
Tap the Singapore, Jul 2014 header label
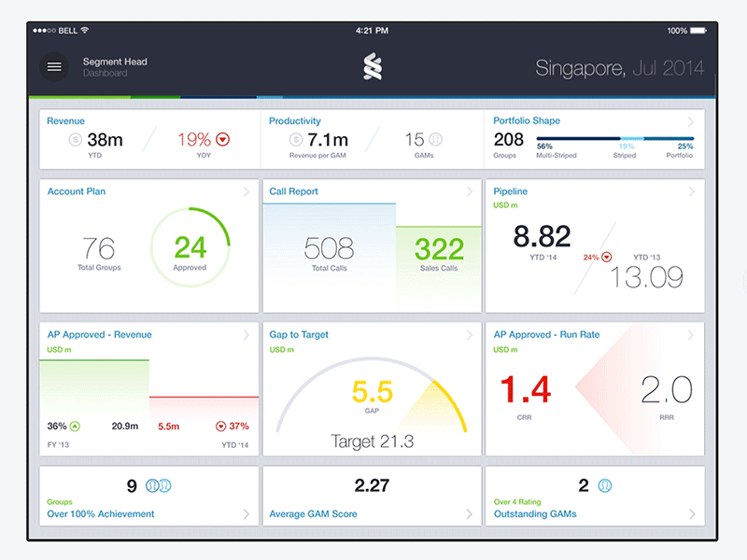(619, 68)
